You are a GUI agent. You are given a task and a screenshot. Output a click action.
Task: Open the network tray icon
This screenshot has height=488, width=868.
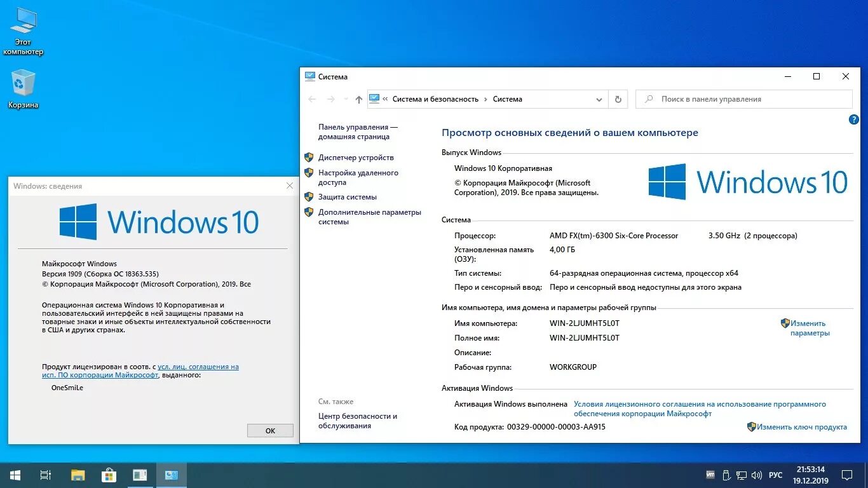(x=742, y=475)
